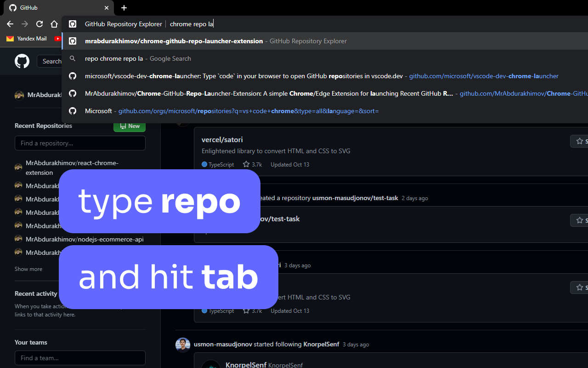Click the KnorpelSenf card title
The width and height of the screenshot is (588, 368).
[246, 365]
